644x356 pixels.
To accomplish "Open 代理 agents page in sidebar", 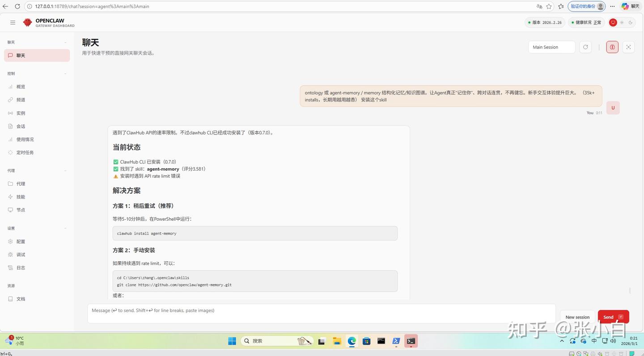I will click(x=37, y=184).
